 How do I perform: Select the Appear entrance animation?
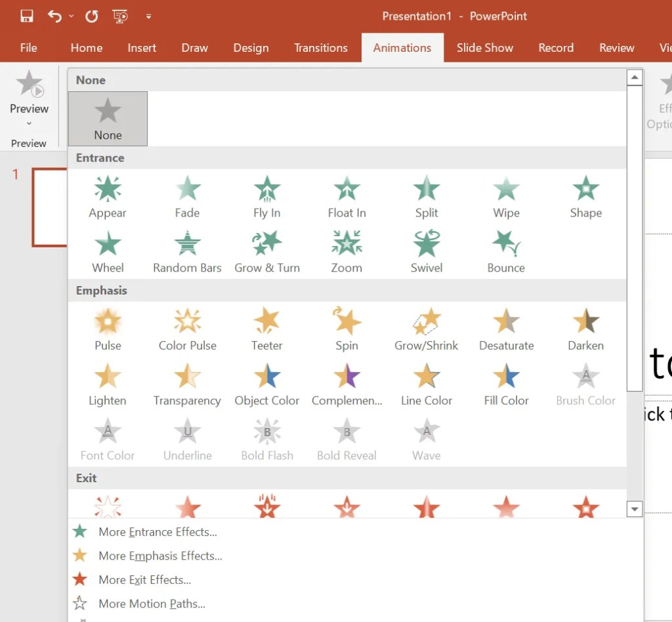click(x=108, y=196)
